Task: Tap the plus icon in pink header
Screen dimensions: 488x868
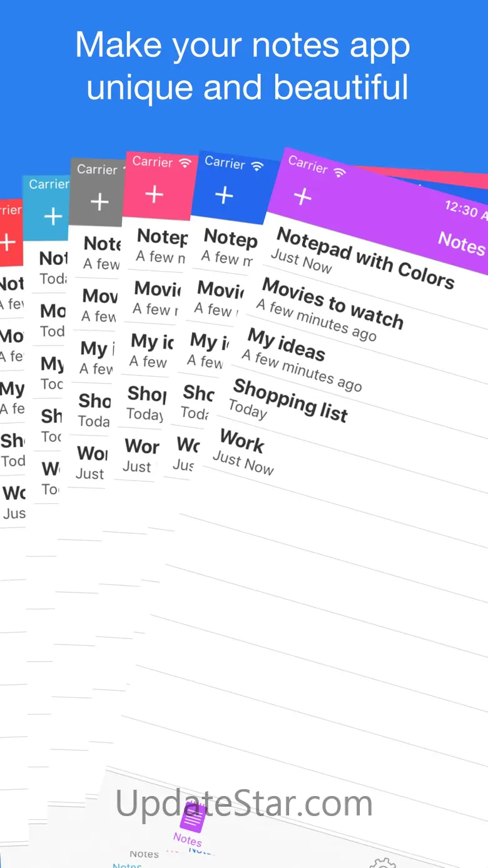Action: 155,195
